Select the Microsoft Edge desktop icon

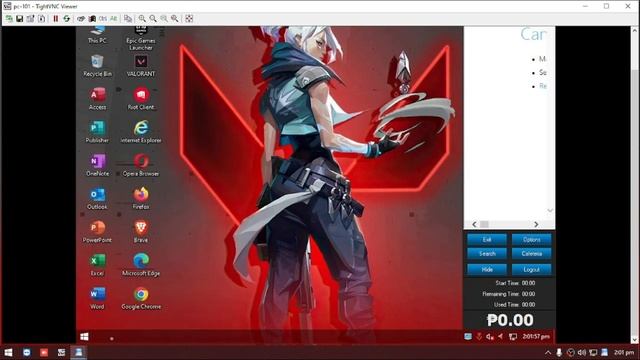[x=141, y=265]
